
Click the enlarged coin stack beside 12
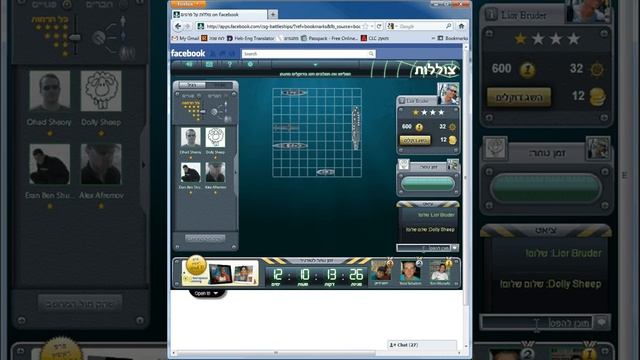click(x=598, y=96)
